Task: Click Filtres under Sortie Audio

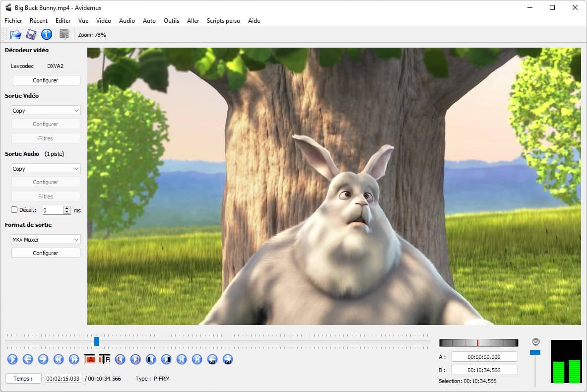Action: pos(46,196)
